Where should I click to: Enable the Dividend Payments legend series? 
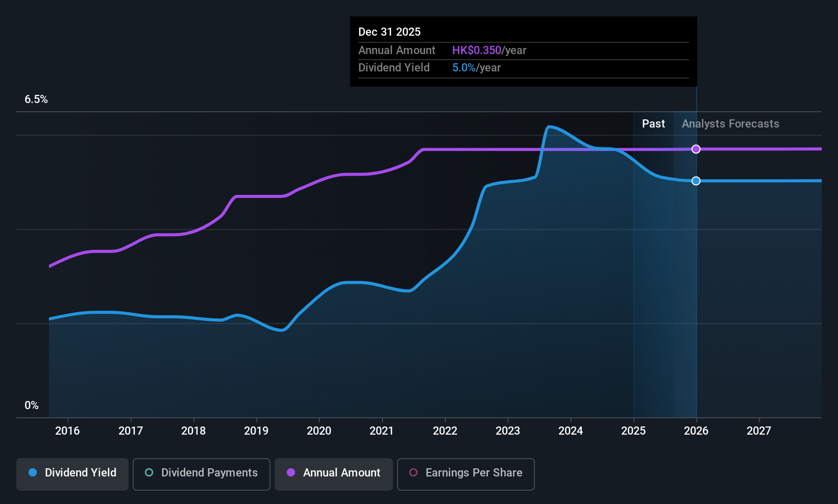coord(201,473)
